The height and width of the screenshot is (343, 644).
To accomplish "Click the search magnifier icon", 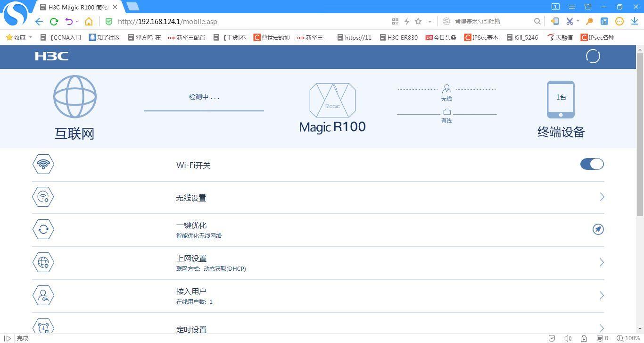I will [537, 21].
